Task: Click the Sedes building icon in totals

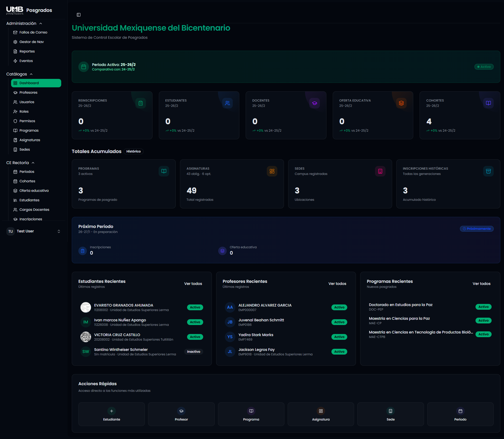Action: coord(380,171)
